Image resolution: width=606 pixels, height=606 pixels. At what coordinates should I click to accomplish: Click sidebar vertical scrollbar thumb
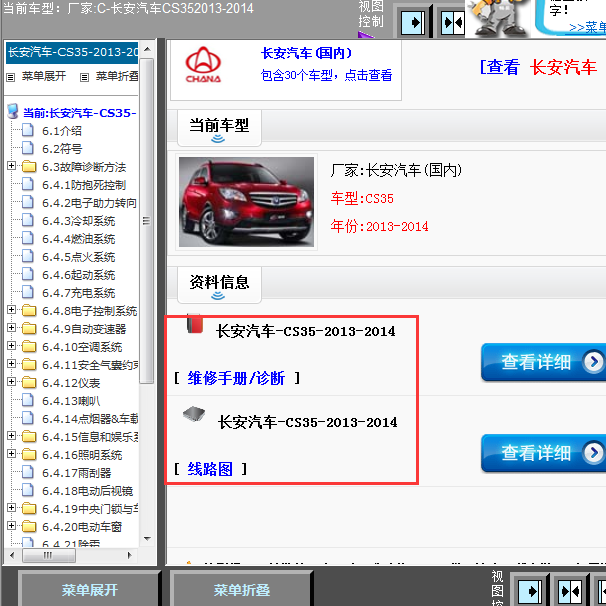point(146,221)
